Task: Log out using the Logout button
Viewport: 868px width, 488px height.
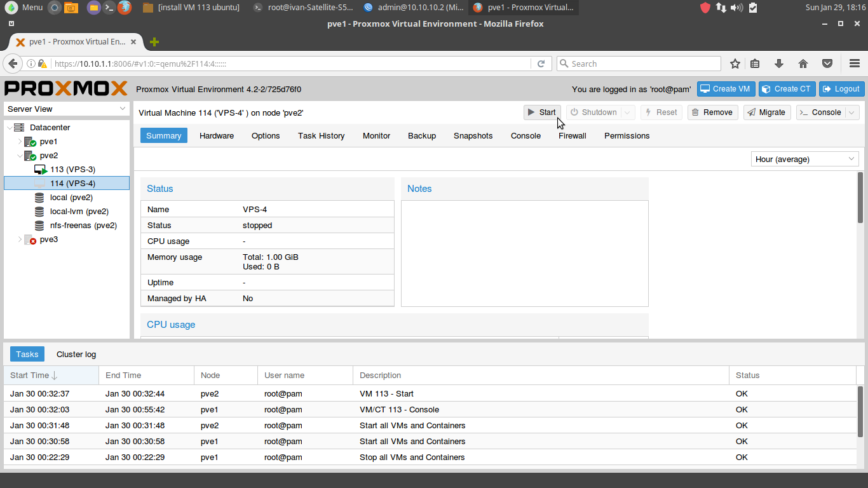Action: click(x=841, y=89)
